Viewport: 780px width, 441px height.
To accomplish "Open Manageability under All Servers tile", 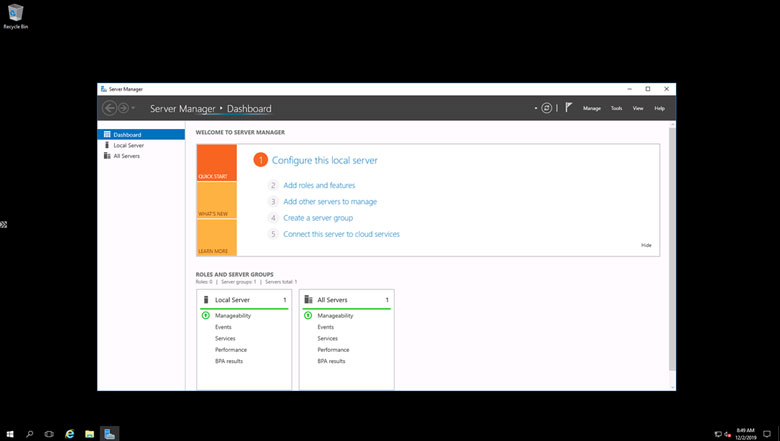I will [x=335, y=316].
